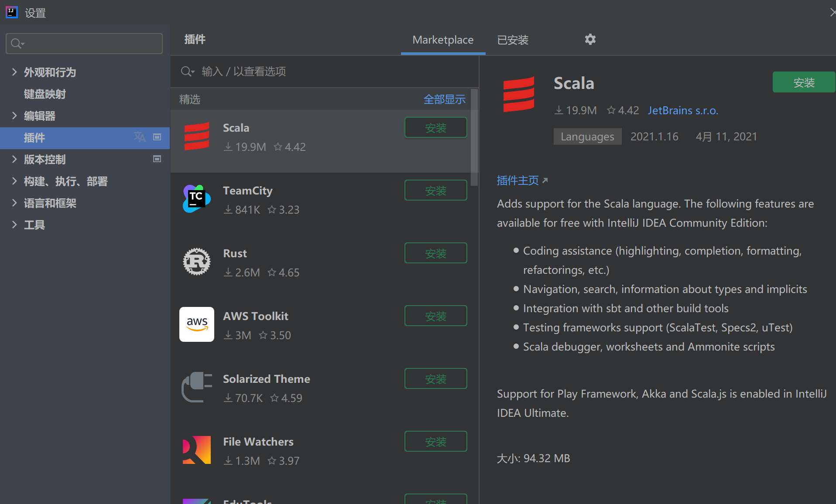This screenshot has width=836, height=504.
Task: Click the solid green 安装 button for Scala
Action: coord(804,82)
